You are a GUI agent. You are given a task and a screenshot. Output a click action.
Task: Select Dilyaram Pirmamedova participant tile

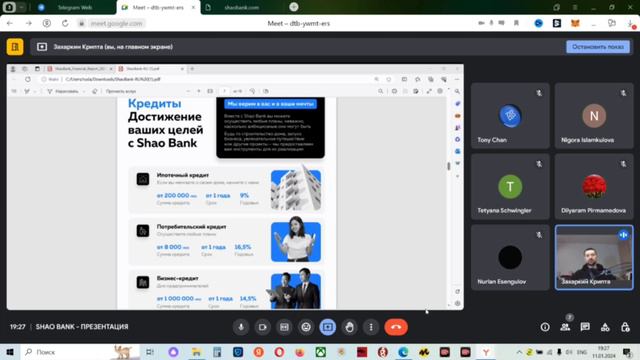point(594,187)
